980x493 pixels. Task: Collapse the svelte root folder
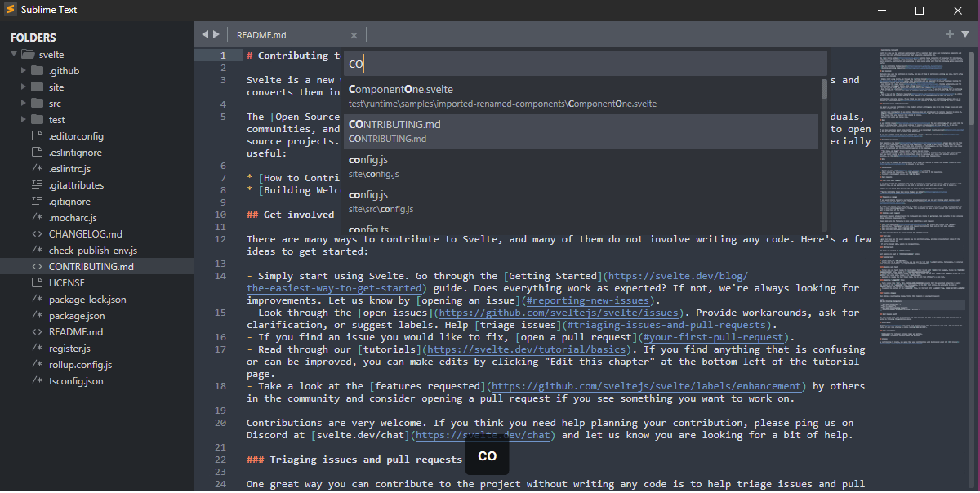coord(14,55)
